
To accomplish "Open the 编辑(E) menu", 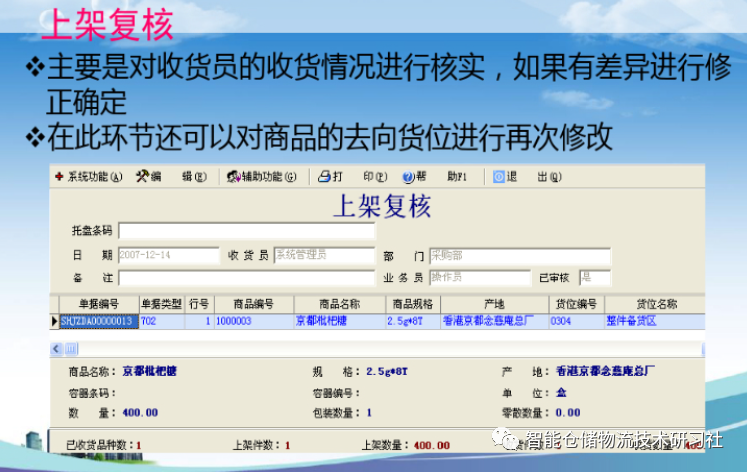I will point(179,177).
